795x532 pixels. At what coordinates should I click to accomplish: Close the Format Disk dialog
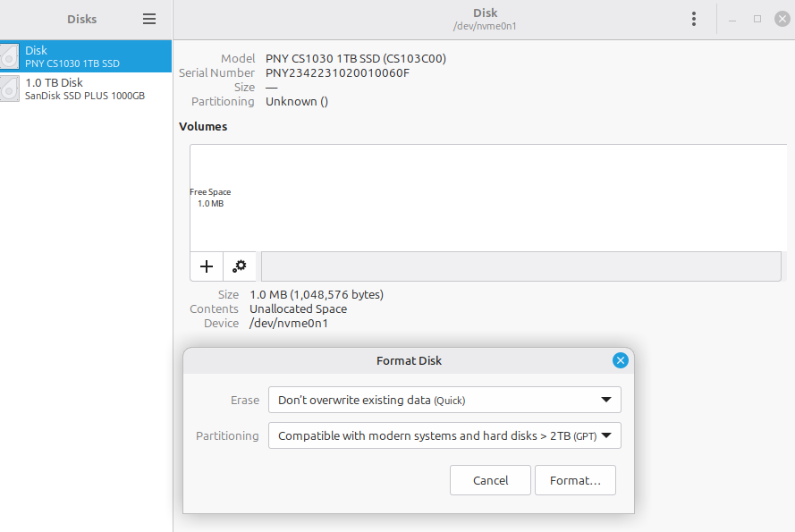coord(620,360)
